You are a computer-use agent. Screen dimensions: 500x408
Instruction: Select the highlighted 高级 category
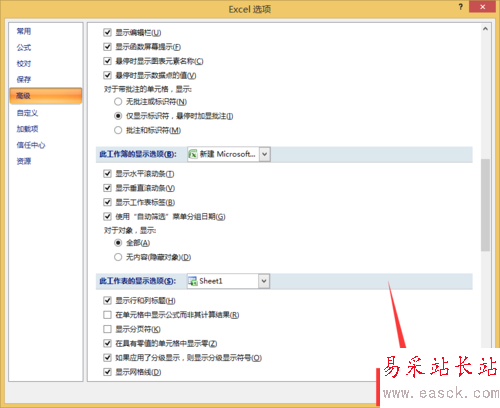point(46,96)
